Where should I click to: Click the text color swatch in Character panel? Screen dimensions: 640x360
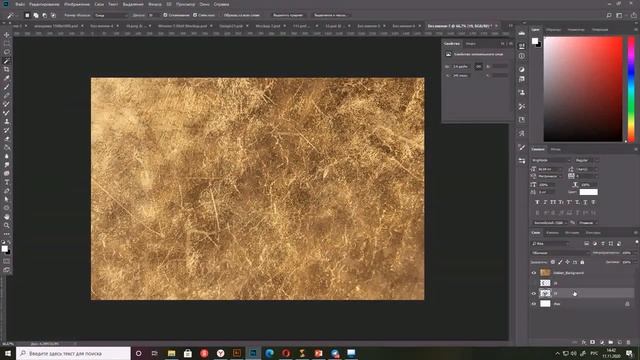click(589, 192)
